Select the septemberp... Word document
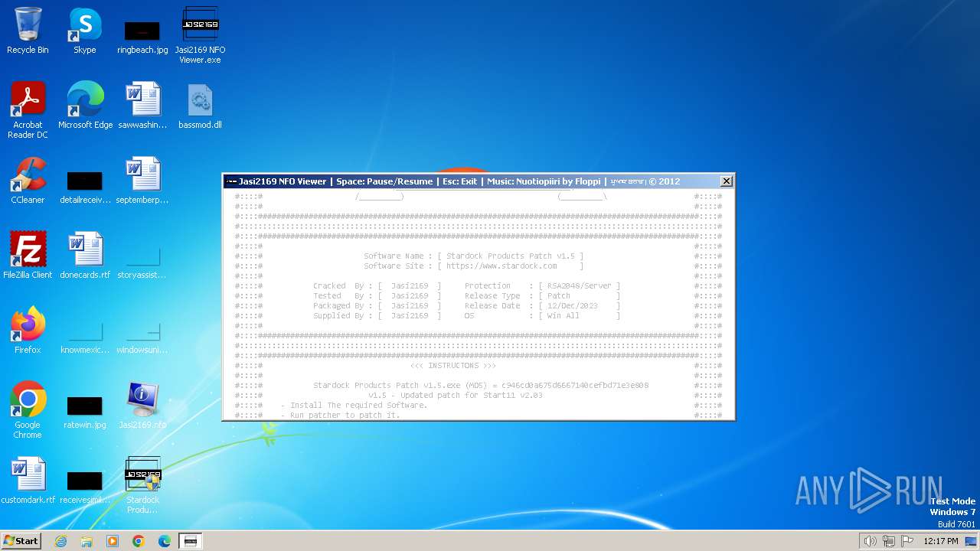Image resolution: width=980 pixels, height=551 pixels. (x=142, y=181)
